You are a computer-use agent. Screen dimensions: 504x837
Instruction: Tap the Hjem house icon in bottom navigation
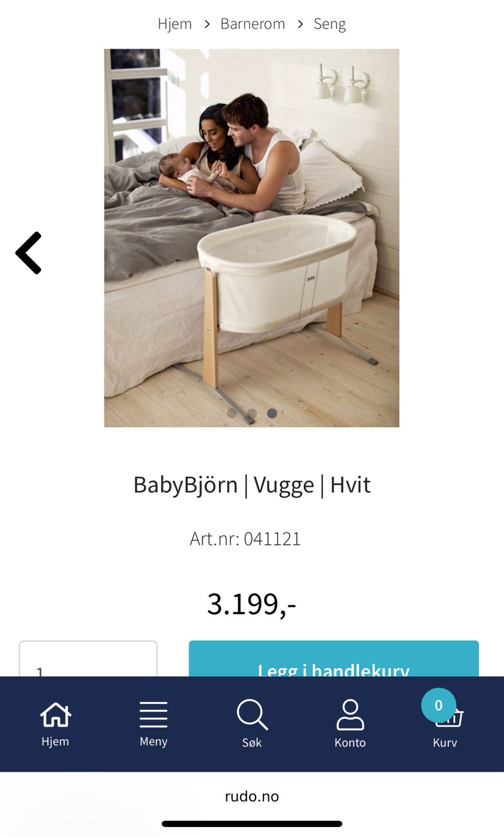(55, 715)
